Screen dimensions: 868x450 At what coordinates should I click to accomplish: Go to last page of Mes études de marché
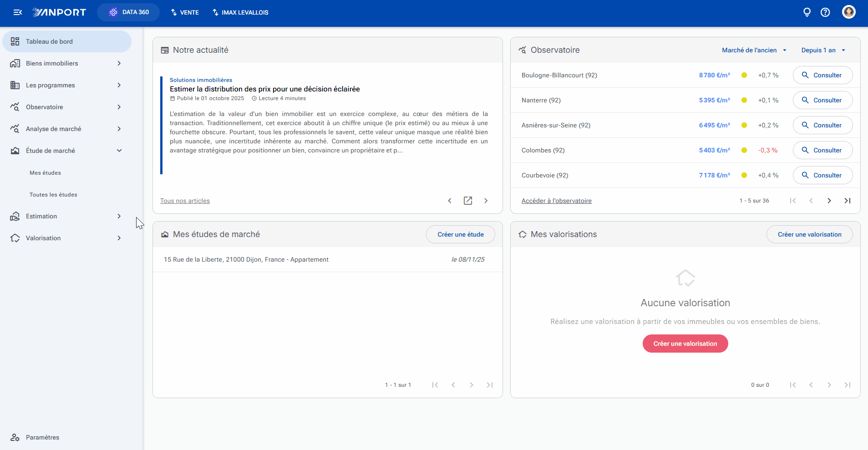pyautogui.click(x=490, y=385)
